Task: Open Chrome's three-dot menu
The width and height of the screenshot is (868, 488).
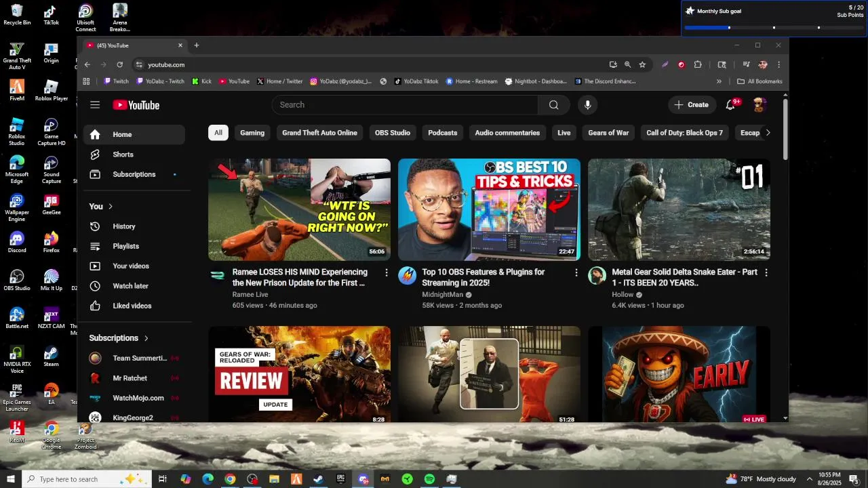Action: point(778,64)
